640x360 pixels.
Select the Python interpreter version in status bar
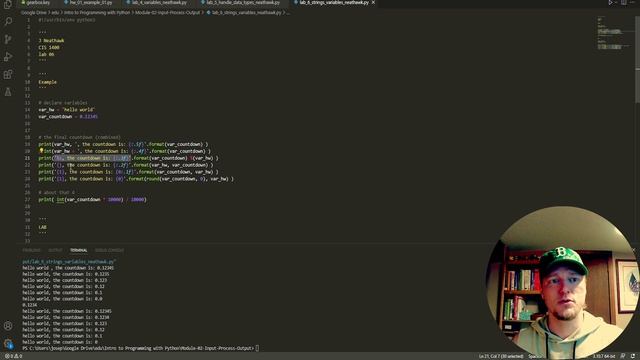(604, 356)
